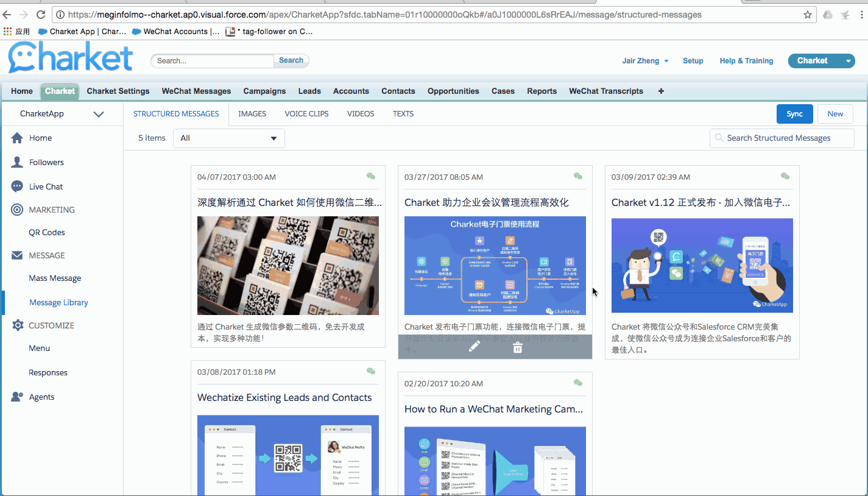The width and height of the screenshot is (868, 496).
Task: Click the WeChat icon on 04/07/2017 card
Action: coord(371,177)
